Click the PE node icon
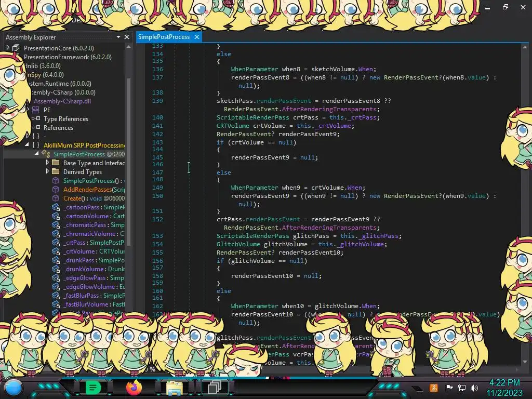 coord(36,110)
